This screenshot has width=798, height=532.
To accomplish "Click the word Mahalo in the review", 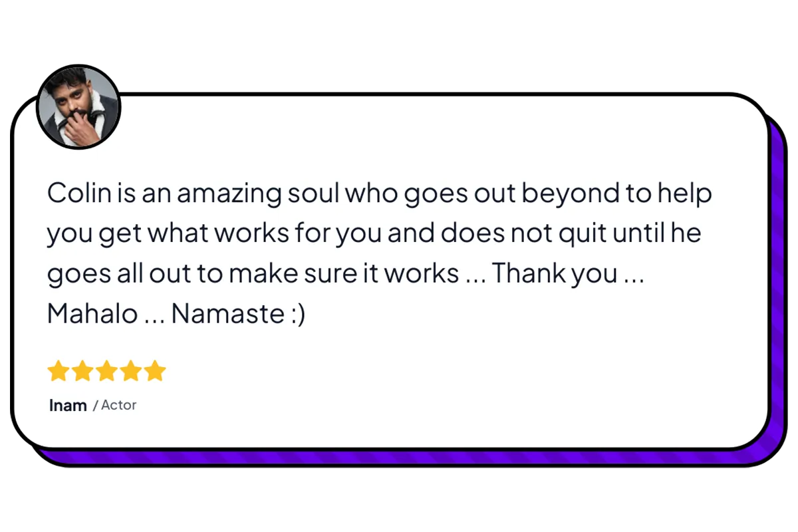I will pyautogui.click(x=92, y=314).
